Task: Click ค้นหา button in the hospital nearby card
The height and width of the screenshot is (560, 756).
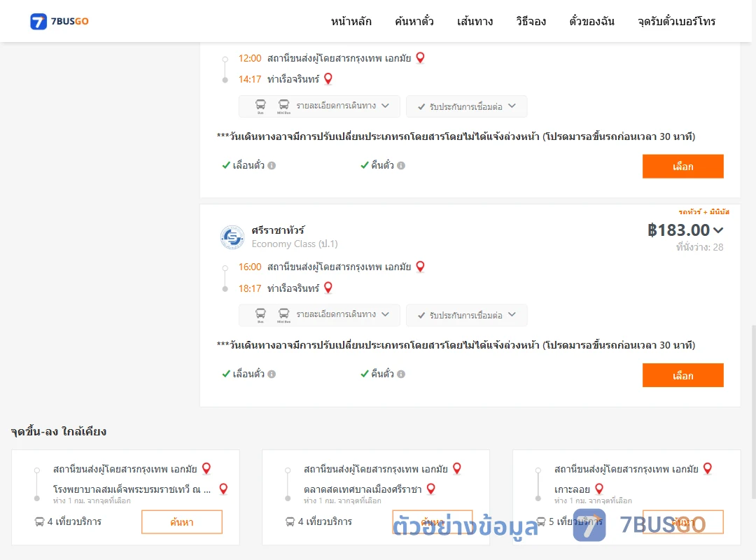Action: tap(182, 522)
